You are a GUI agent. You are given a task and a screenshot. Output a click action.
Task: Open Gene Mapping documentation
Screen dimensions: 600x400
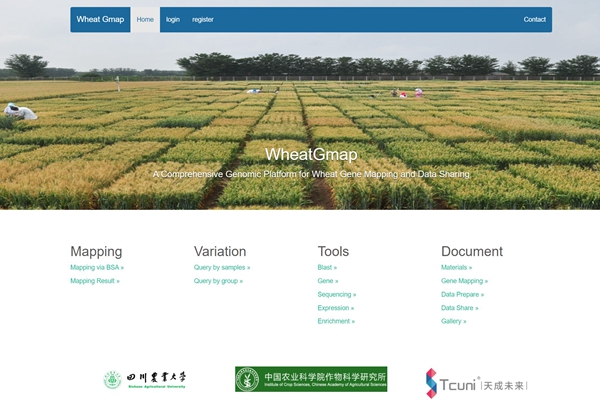pos(464,281)
